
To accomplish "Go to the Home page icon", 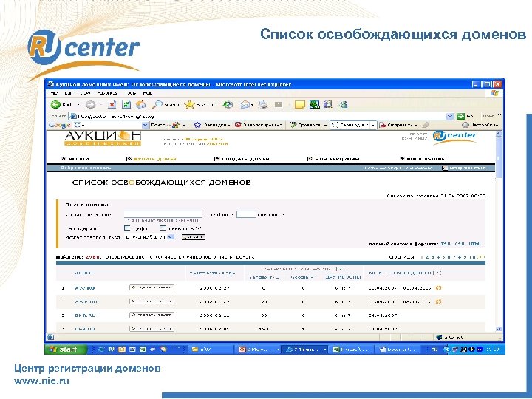I will 140,104.
